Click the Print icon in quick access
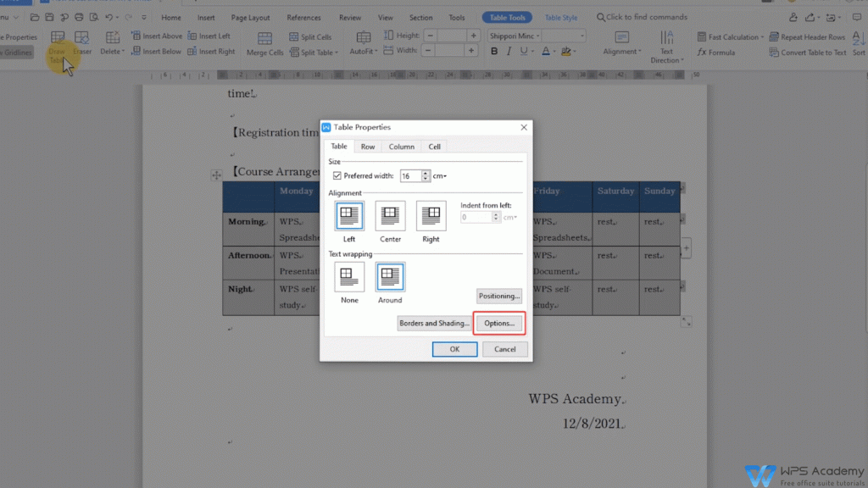Screen dimensions: 868x488 (79, 18)
